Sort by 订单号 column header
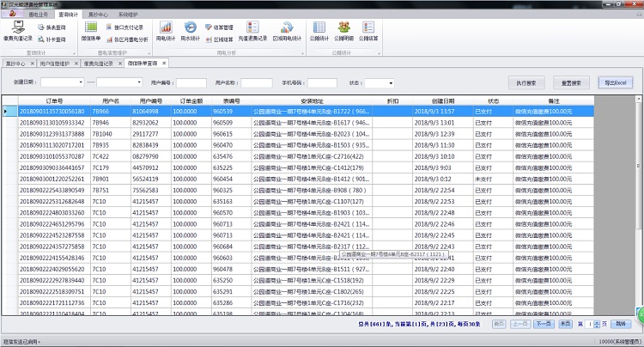 (54, 101)
